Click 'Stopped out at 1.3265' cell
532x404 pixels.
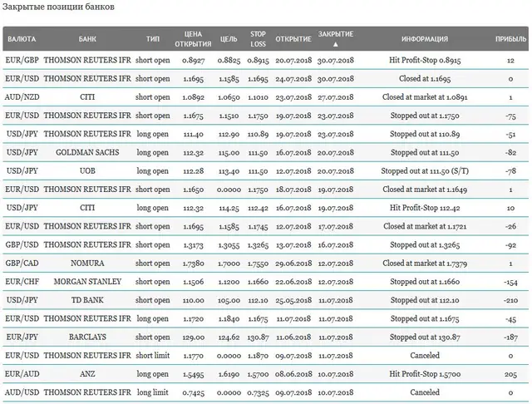tap(425, 244)
